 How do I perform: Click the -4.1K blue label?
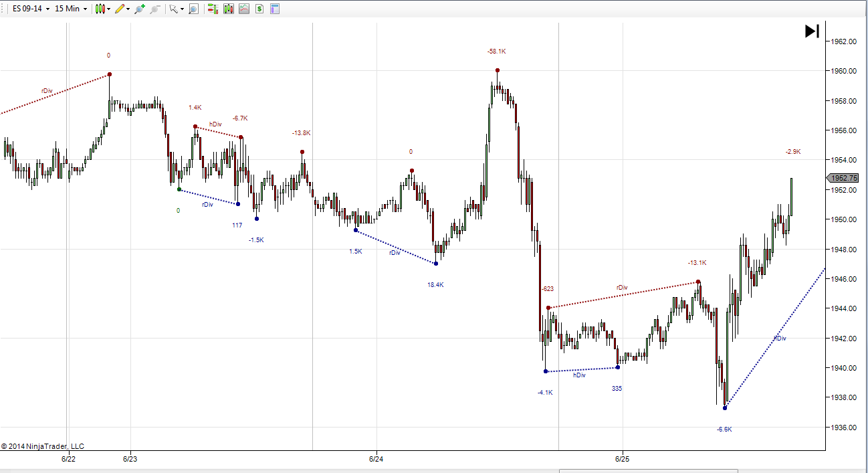point(545,393)
